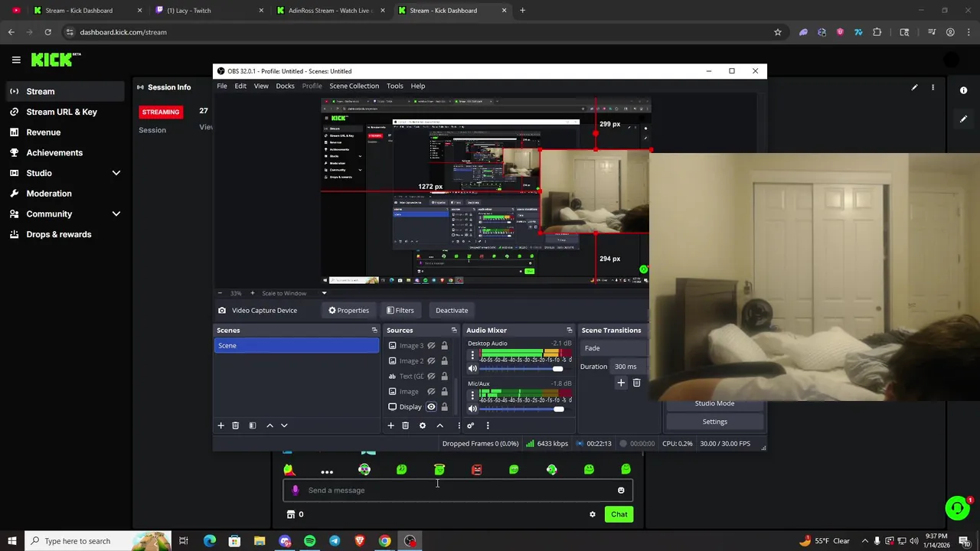The image size is (980, 551).
Task: Click the Studio Mode button
Action: [x=715, y=403]
